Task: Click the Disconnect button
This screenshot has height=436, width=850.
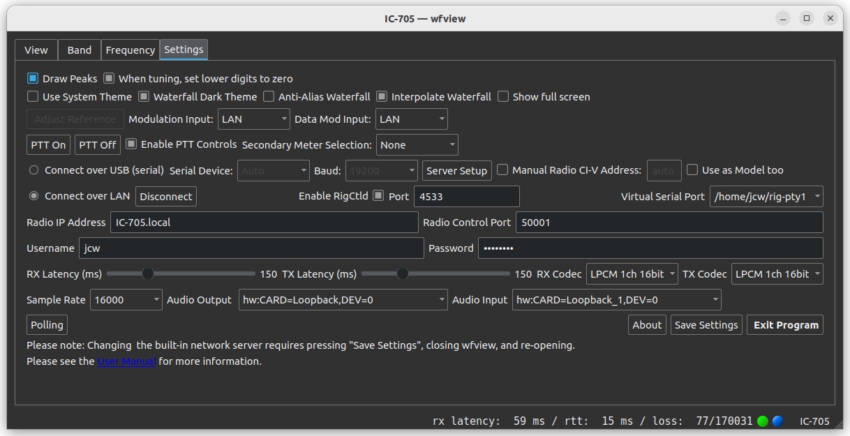Action: (x=166, y=196)
